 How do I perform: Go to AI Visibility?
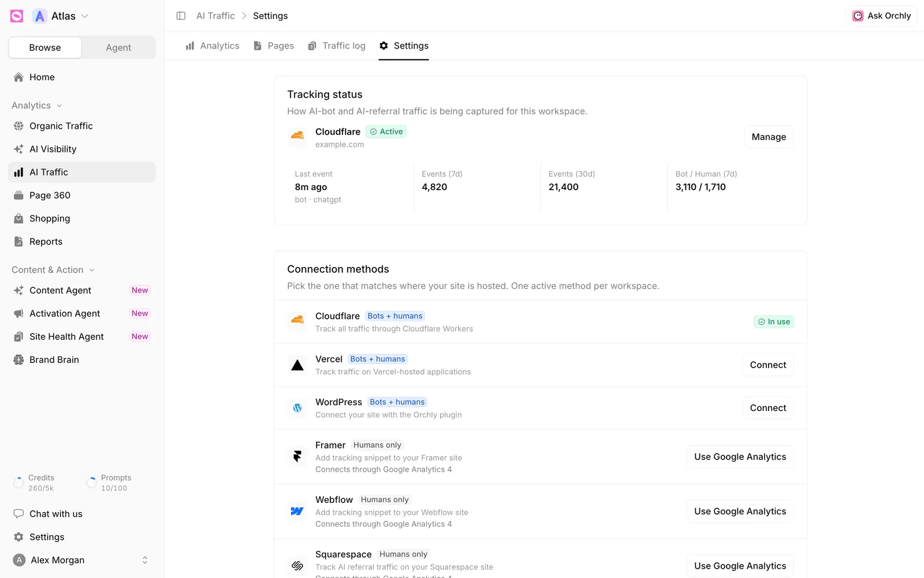82,149
